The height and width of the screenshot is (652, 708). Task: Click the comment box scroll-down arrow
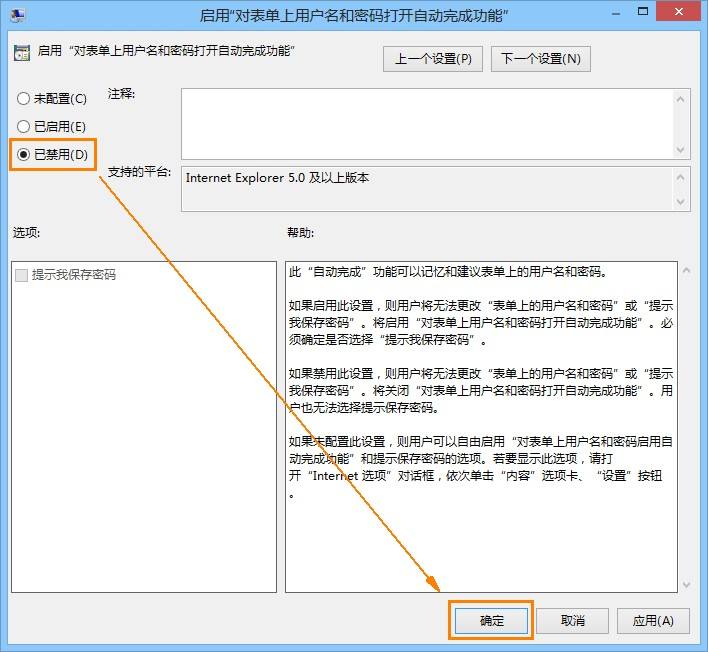(x=680, y=150)
